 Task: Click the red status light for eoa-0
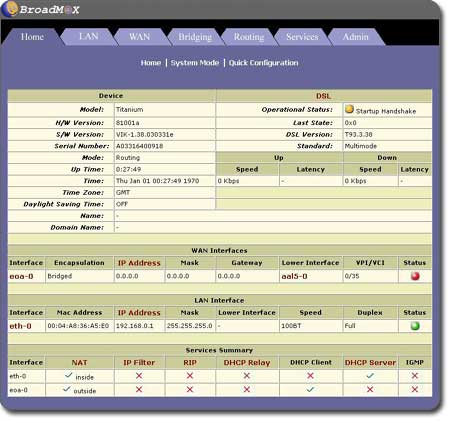415,276
